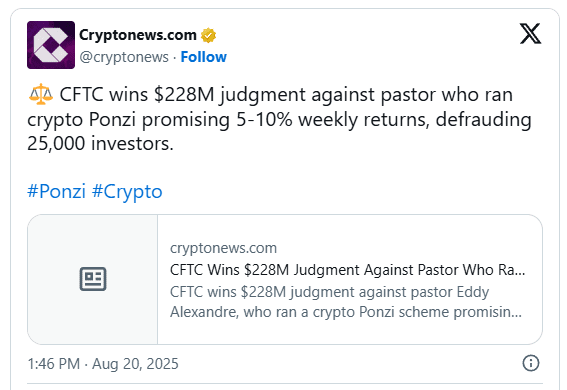The image size is (567, 390).
Task: Click the cryptonews.com domain in card
Action: (223, 248)
